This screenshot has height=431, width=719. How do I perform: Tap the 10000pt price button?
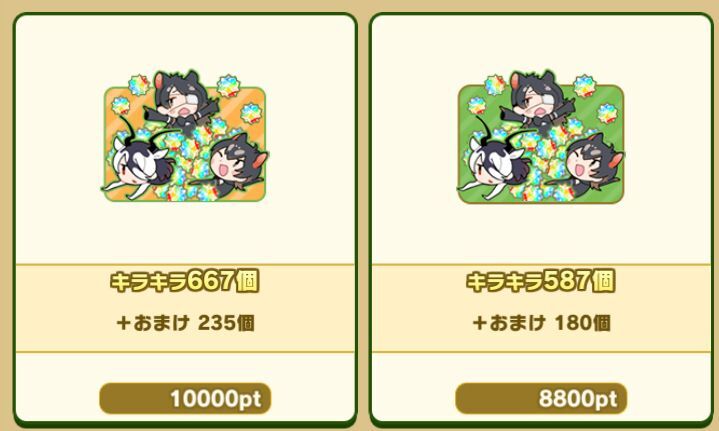pos(185,398)
